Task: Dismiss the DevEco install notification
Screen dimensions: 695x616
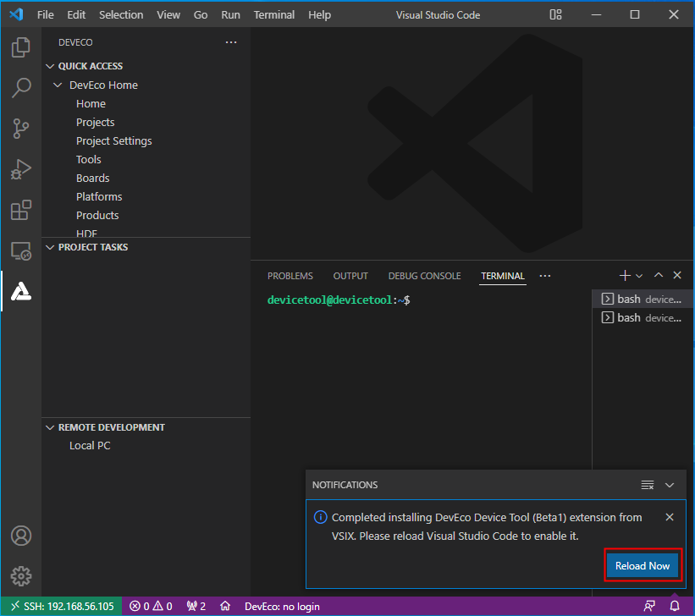Action: (670, 517)
